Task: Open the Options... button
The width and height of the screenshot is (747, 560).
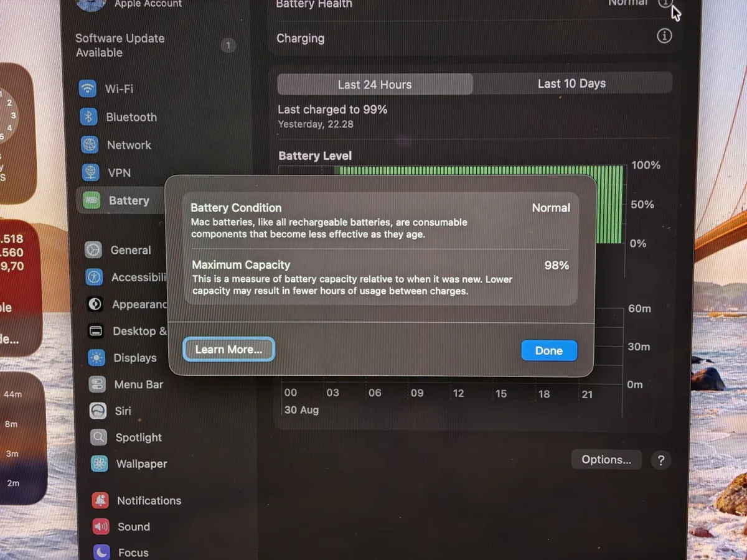Action: coord(606,460)
